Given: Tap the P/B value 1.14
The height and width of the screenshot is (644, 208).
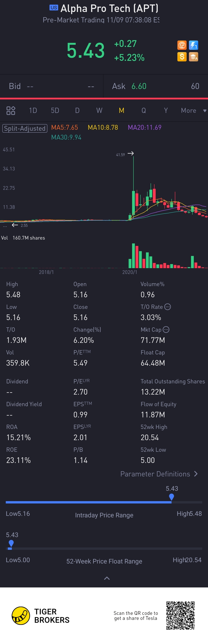Looking at the screenshot, I should tap(80, 460).
